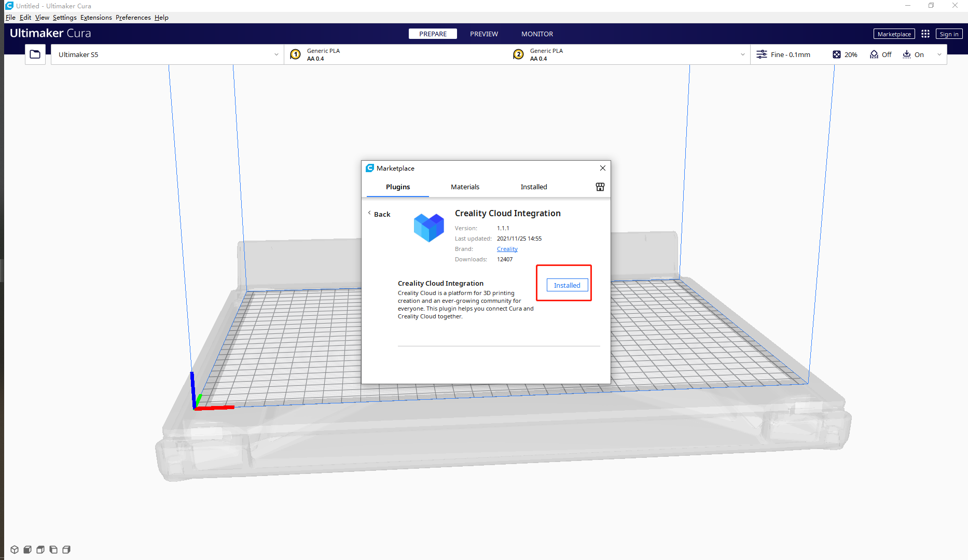Click adhesion On icon
This screenshot has height=560, width=968.
907,54
